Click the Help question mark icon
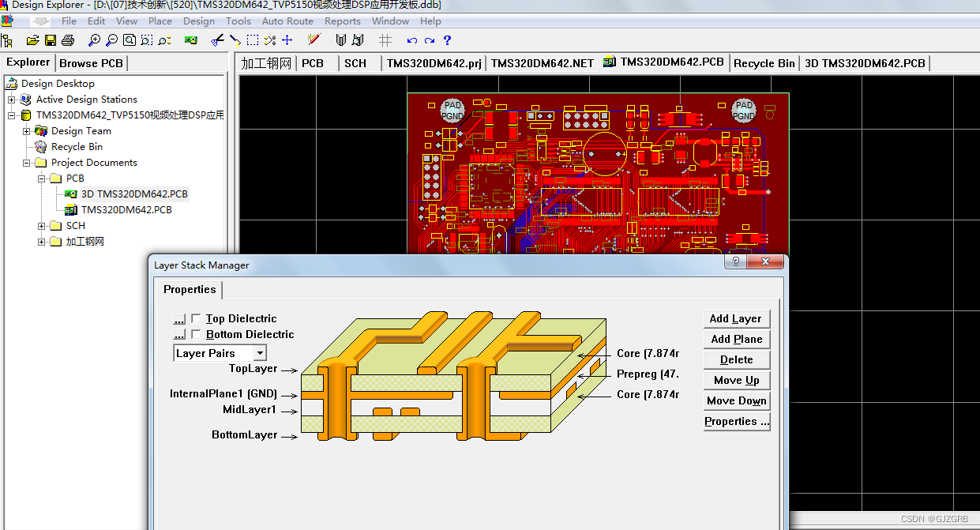Screen dimensions: 980x530 click(x=447, y=40)
